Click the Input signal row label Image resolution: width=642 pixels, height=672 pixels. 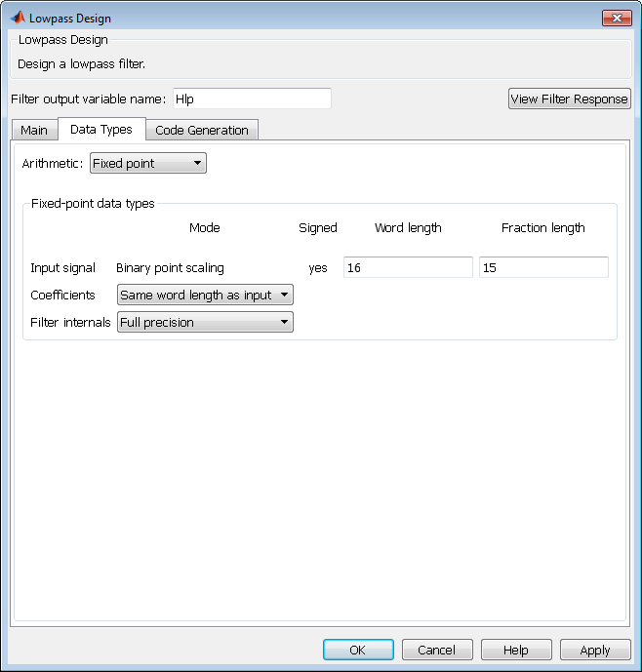[x=63, y=268]
